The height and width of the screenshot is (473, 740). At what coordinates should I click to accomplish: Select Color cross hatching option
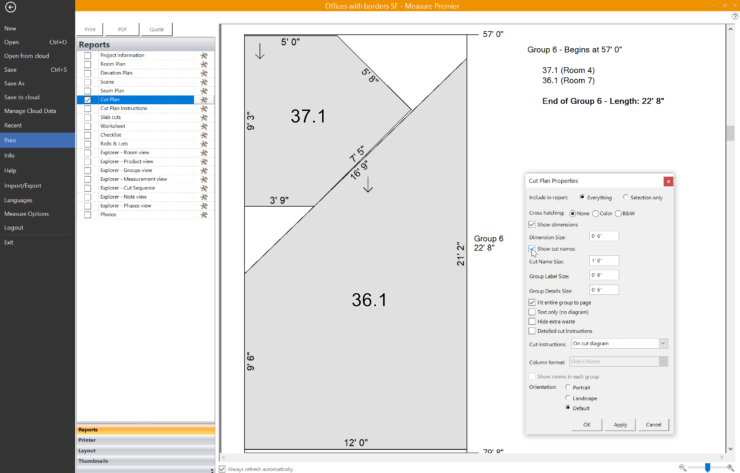tap(596, 213)
